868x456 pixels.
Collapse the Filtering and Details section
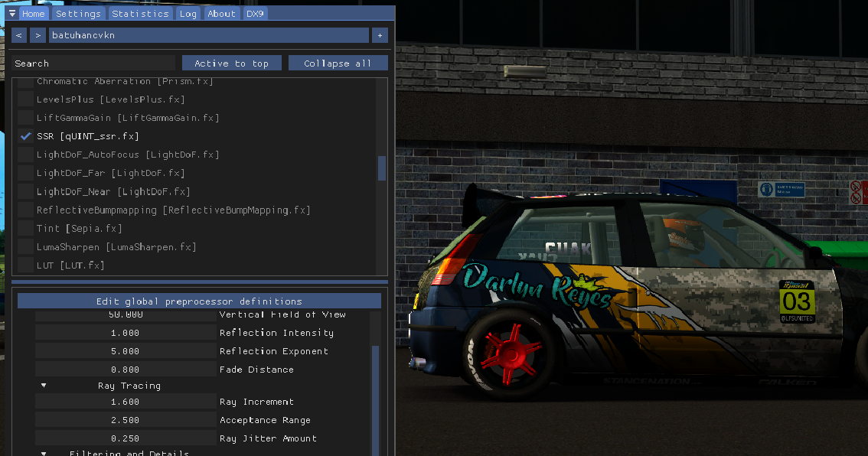pos(44,453)
